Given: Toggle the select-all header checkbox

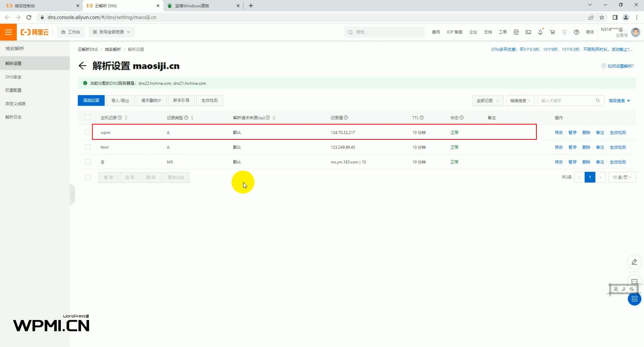Looking at the screenshot, I should (x=88, y=118).
